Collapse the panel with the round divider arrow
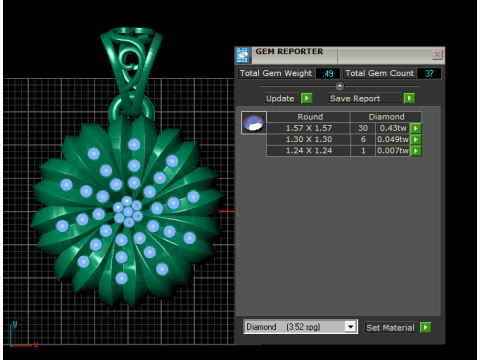 click(339, 86)
